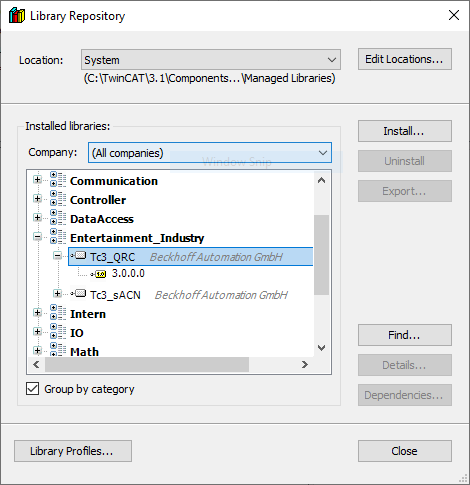Click the Entertainment_Industry category icon
This screenshot has width=470, height=485.
pyautogui.click(x=58, y=237)
